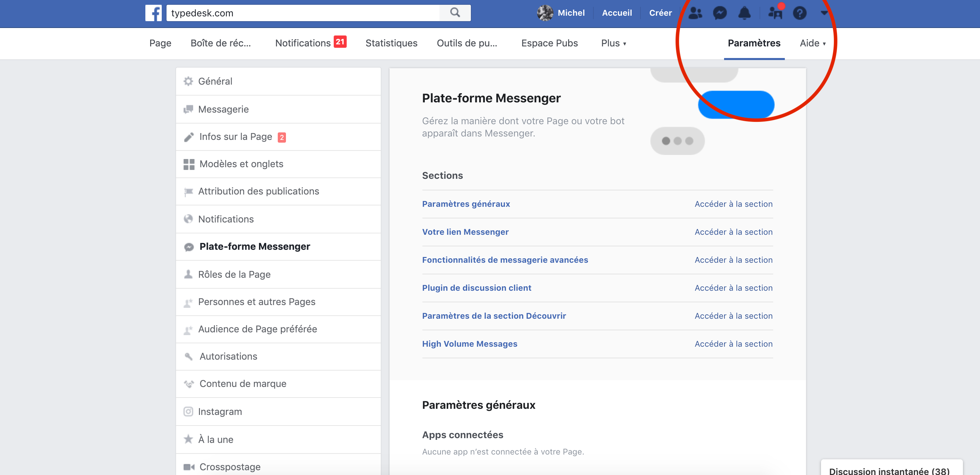Expand the Aide dropdown

click(812, 43)
